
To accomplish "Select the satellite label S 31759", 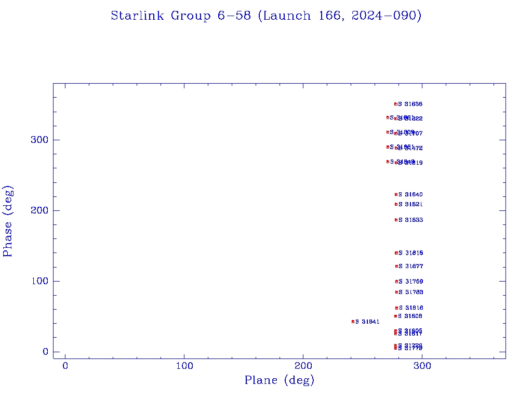I will pos(410,281).
